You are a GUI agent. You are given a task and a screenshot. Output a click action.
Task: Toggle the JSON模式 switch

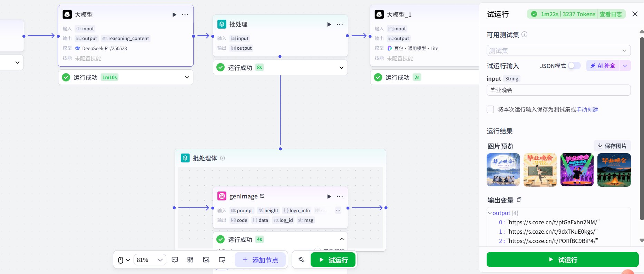(x=574, y=66)
